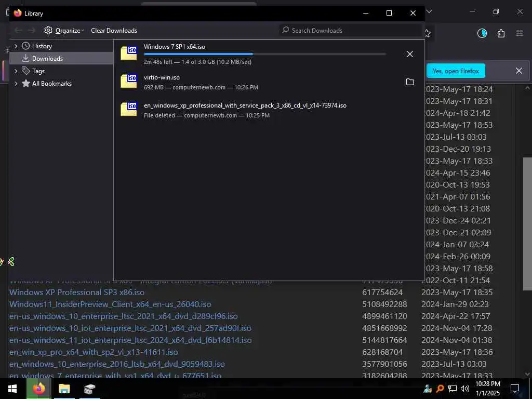Open en-us_windows_11_iot_enterprise_ltsc_2024 iso link
The image size is (532, 399).
(130, 340)
